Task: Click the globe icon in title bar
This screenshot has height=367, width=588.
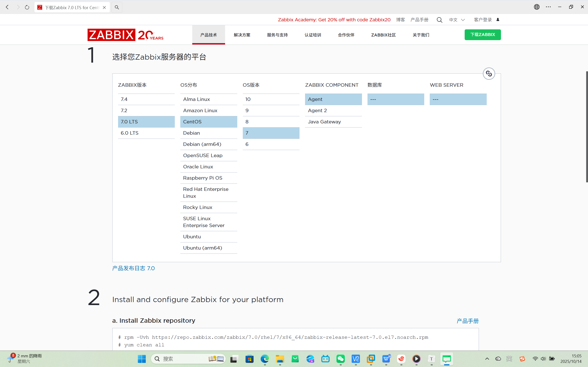Action: pyautogui.click(x=537, y=7)
